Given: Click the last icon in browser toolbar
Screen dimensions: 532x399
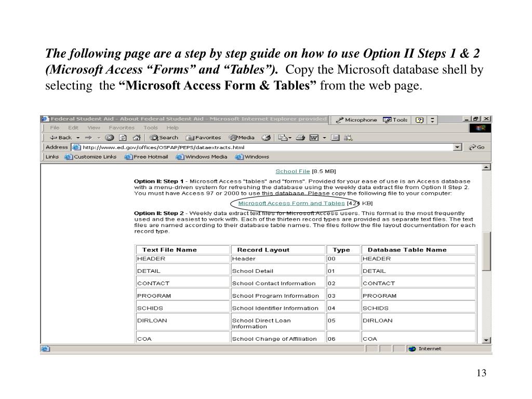Looking at the screenshot, I should pos(348,138).
